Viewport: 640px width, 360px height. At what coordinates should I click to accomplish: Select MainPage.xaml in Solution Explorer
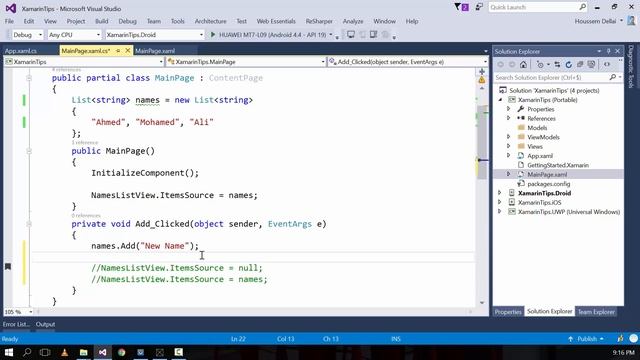pos(547,174)
